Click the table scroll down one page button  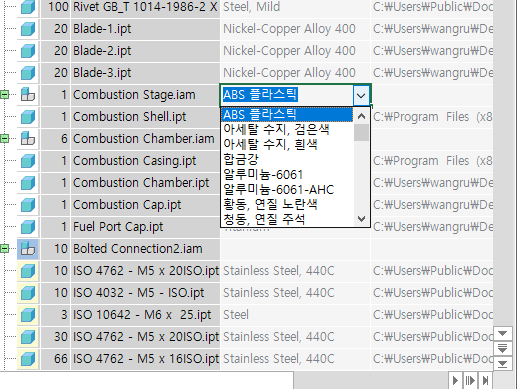coord(502,348)
